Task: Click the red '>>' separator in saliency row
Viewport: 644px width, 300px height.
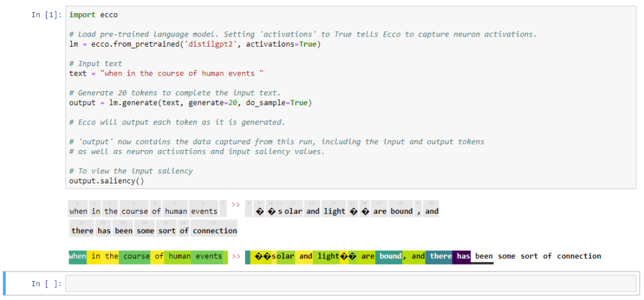Action: (235, 257)
